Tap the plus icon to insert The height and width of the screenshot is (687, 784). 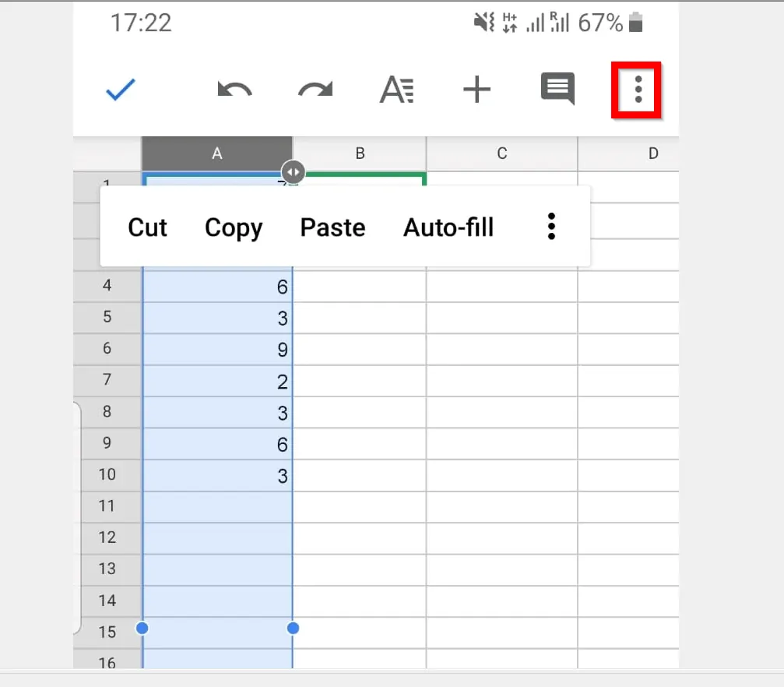pyautogui.click(x=477, y=90)
